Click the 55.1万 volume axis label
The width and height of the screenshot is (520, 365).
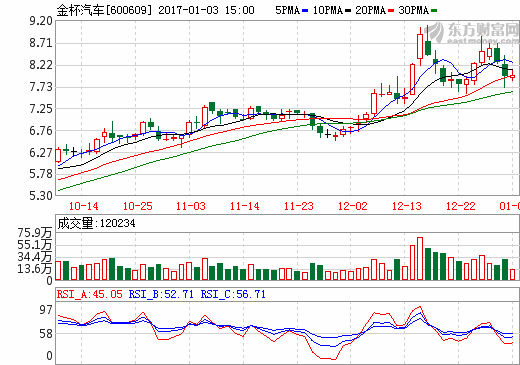(35, 245)
